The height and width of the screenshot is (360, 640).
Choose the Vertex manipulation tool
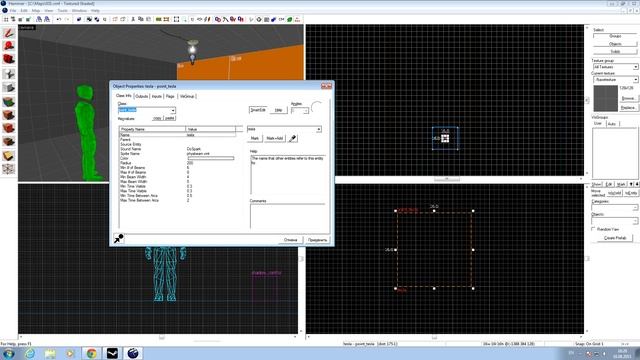[x=9, y=169]
